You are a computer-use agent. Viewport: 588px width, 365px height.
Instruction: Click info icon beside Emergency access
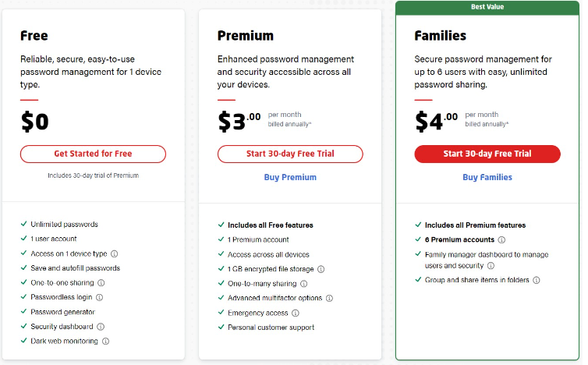pos(296,313)
